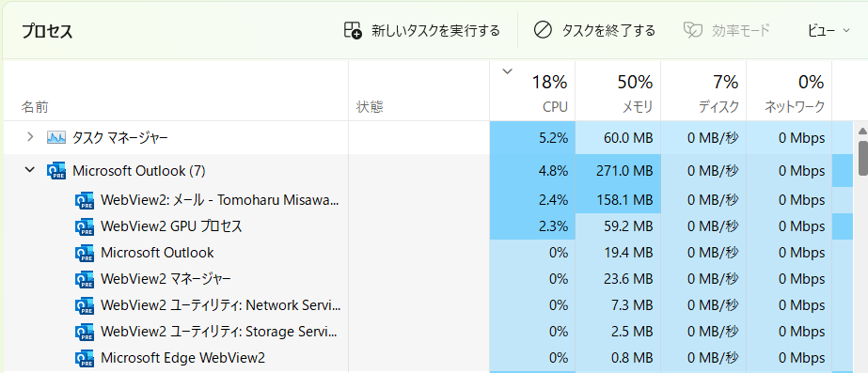Click the Run new task icon
Image resolution: width=868 pixels, height=373 pixels.
click(353, 30)
